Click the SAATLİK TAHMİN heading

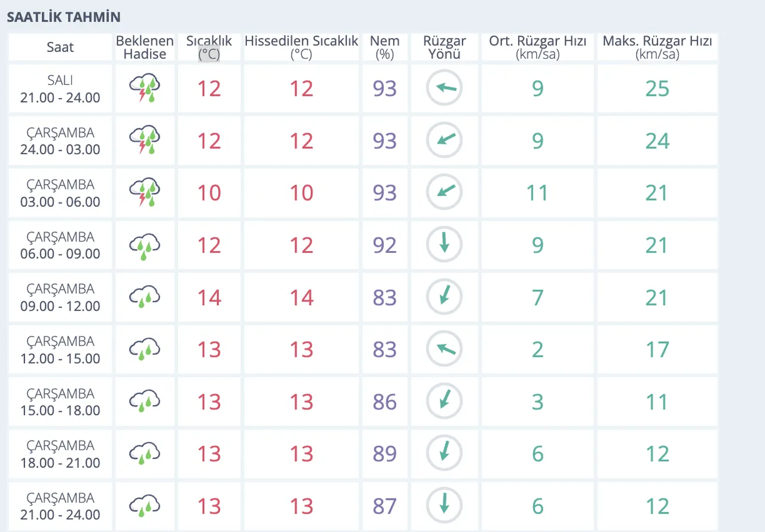(x=63, y=17)
